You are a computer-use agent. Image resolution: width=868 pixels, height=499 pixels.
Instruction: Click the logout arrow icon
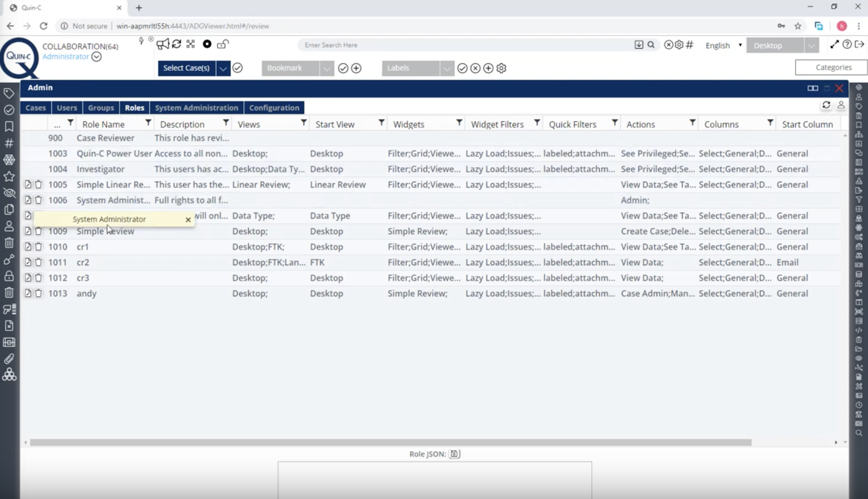[x=859, y=44]
